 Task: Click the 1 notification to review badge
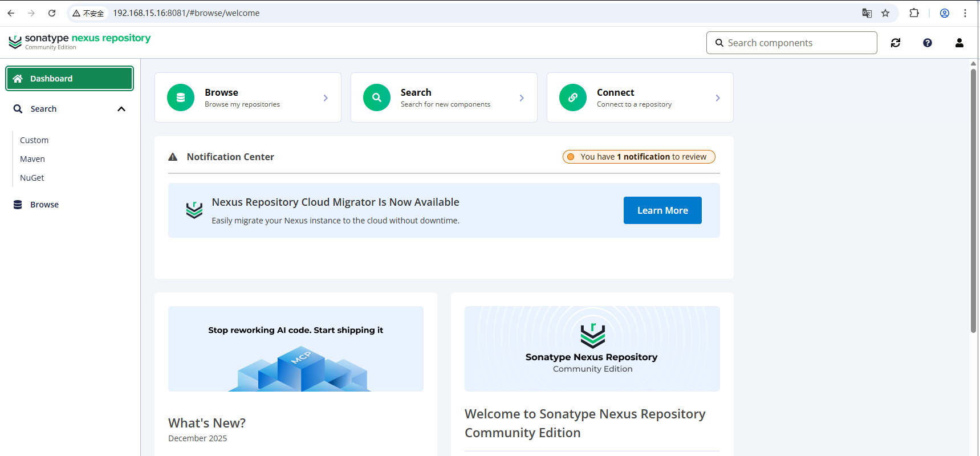(639, 157)
